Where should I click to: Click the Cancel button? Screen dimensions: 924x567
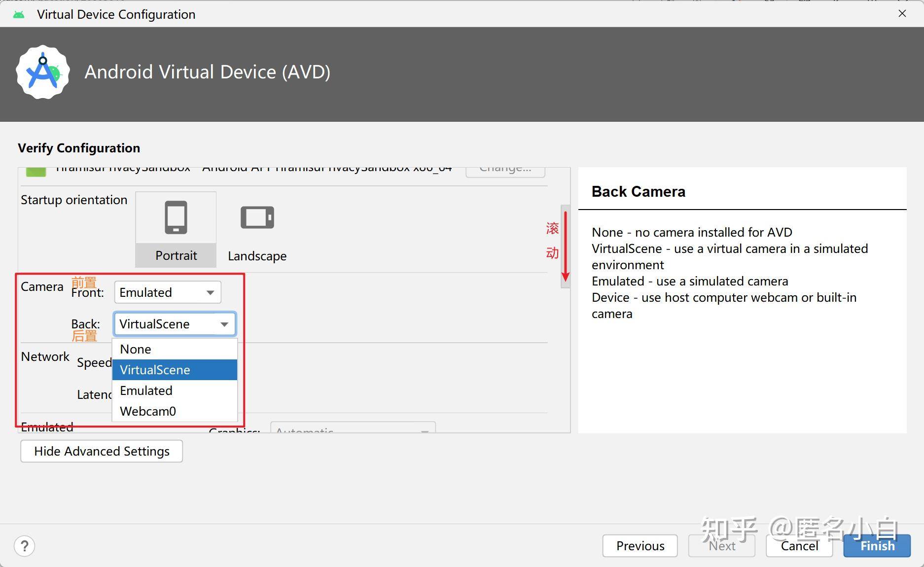(x=799, y=546)
